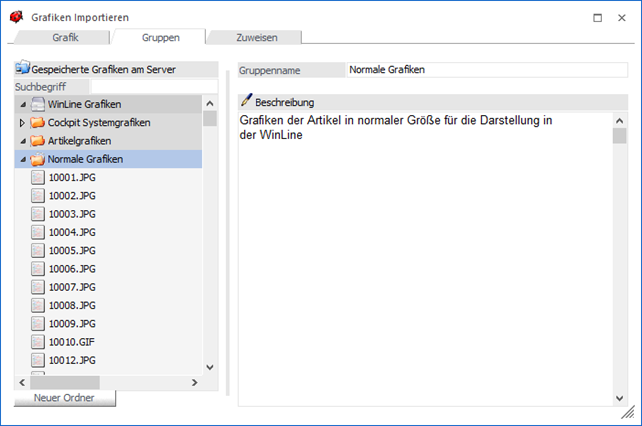Click the Normale Grafiken folder icon
The height and width of the screenshot is (426, 642).
point(38,160)
